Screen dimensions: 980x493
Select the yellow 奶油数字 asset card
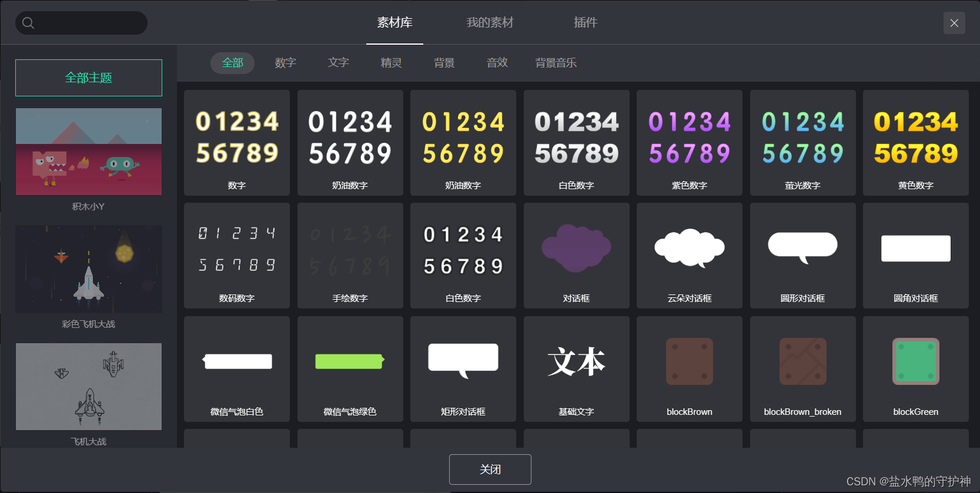463,143
